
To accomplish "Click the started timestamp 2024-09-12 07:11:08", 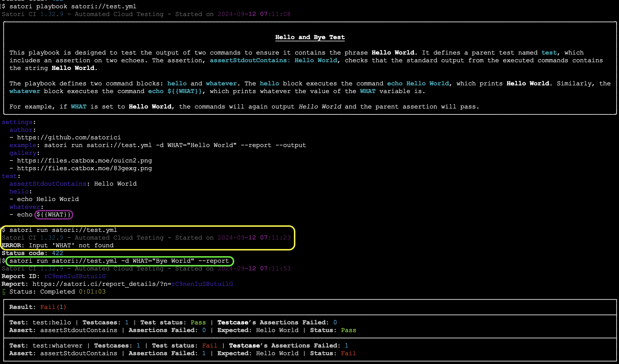I will (254, 14).
